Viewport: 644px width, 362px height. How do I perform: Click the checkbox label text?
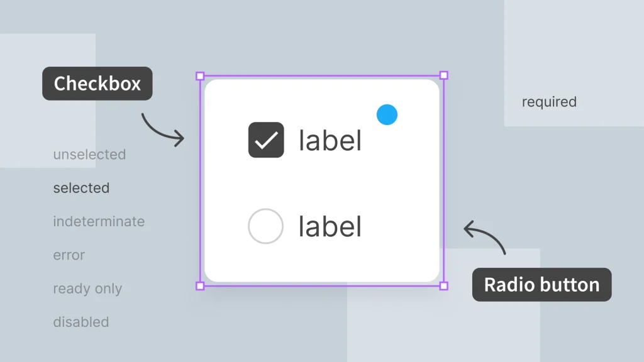coord(329,140)
